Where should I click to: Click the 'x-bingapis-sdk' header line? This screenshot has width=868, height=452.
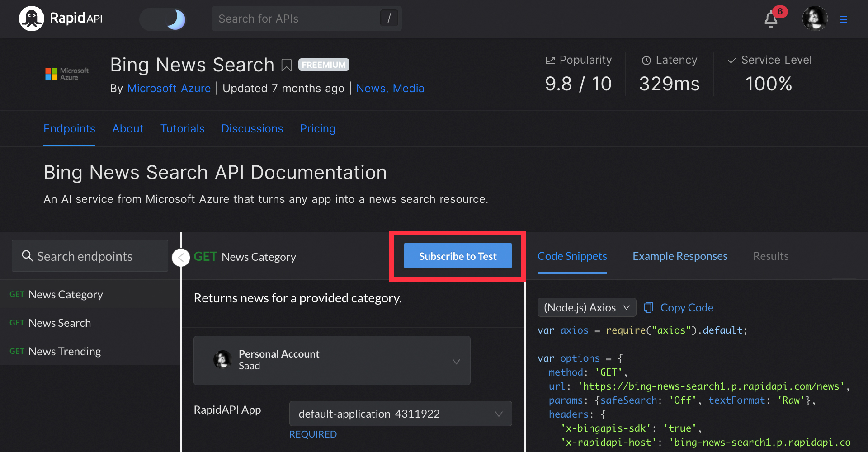631,428
